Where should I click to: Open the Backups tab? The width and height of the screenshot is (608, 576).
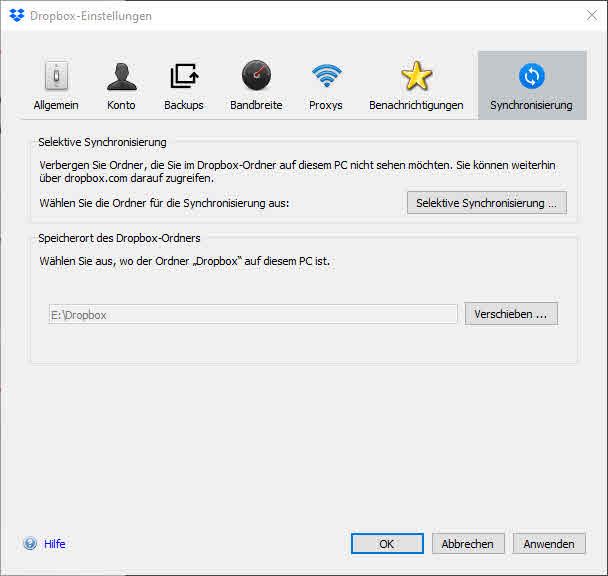coord(184,85)
